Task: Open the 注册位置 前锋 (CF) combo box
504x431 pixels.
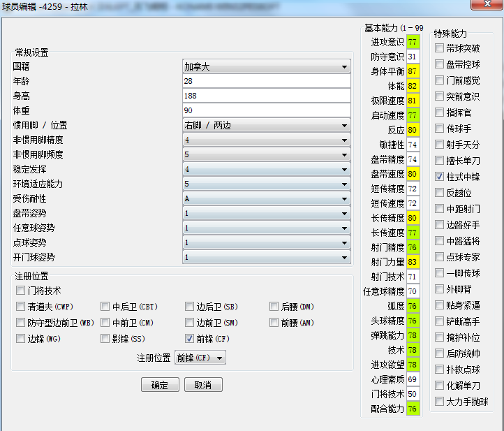Action: click(200, 358)
